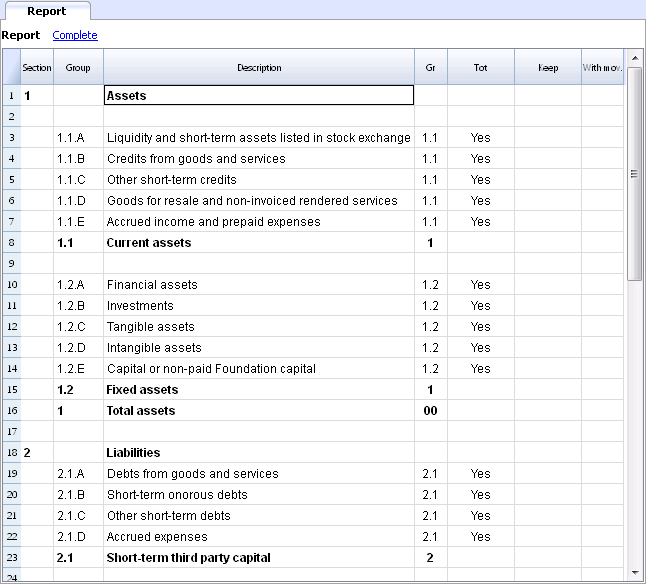The width and height of the screenshot is (646, 584).
Task: Select the 'Fixed assets' description cell
Action: click(259, 390)
